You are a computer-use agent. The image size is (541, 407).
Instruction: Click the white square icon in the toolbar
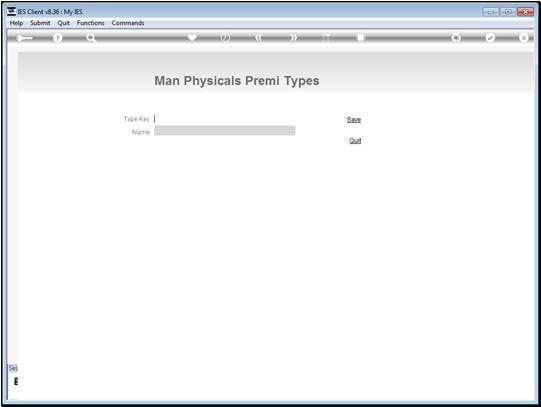click(x=360, y=37)
